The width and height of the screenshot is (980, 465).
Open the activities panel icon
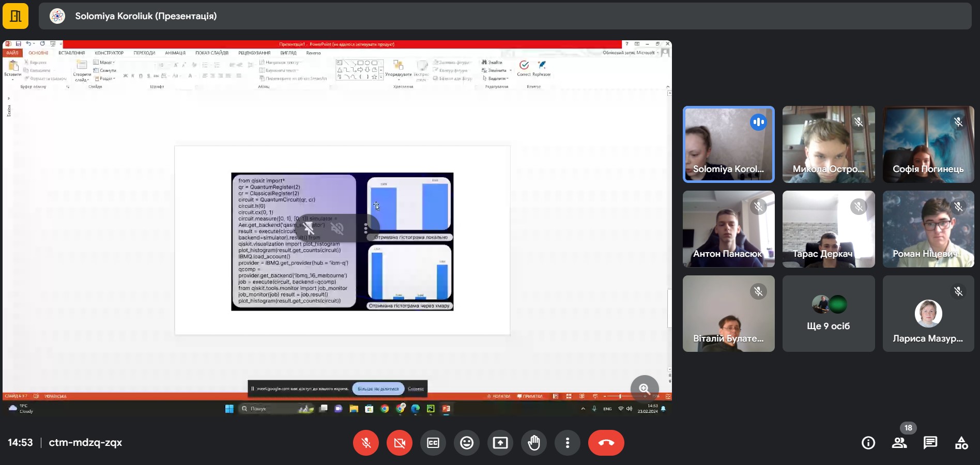[x=961, y=443]
